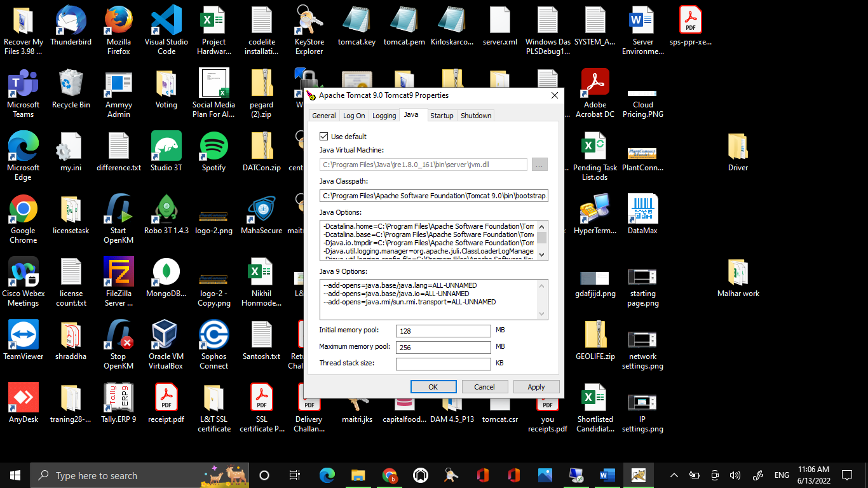The width and height of the screenshot is (868, 488).
Task: Select the tomcat.key file icon
Action: point(356,25)
